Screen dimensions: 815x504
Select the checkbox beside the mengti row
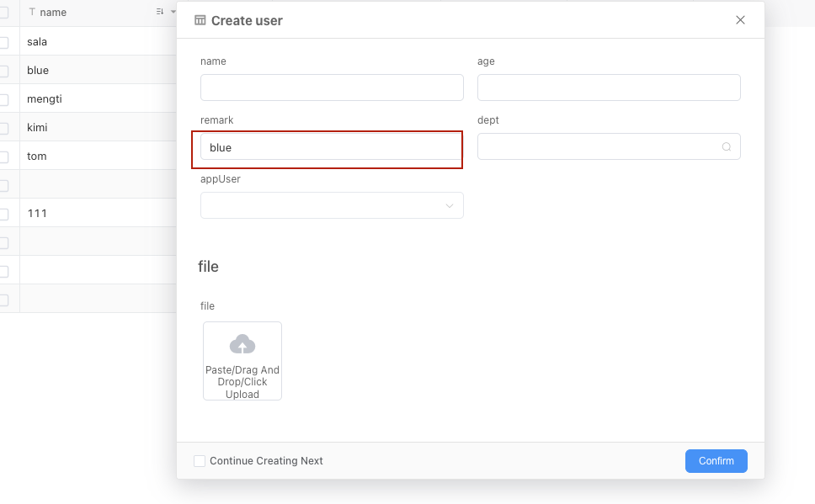tap(3, 98)
